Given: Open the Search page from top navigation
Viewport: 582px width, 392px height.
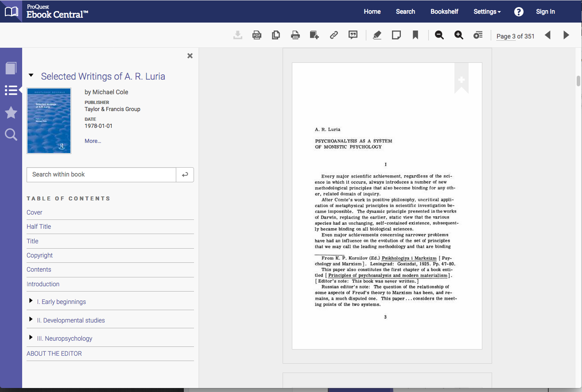Looking at the screenshot, I should pos(405,12).
